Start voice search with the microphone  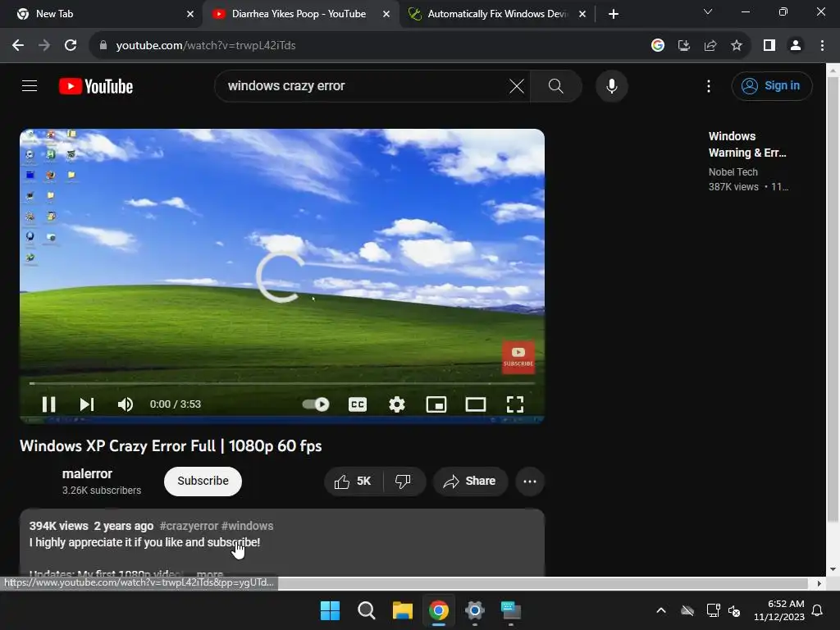pos(611,85)
